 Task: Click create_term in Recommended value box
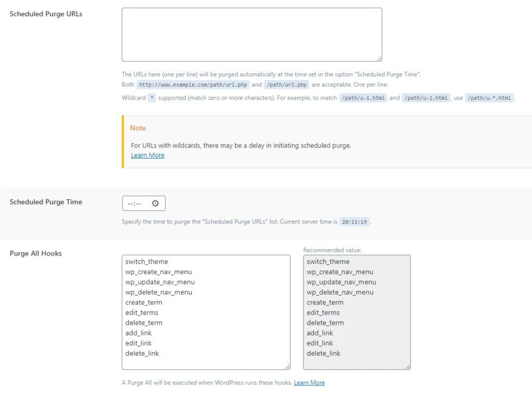point(325,302)
